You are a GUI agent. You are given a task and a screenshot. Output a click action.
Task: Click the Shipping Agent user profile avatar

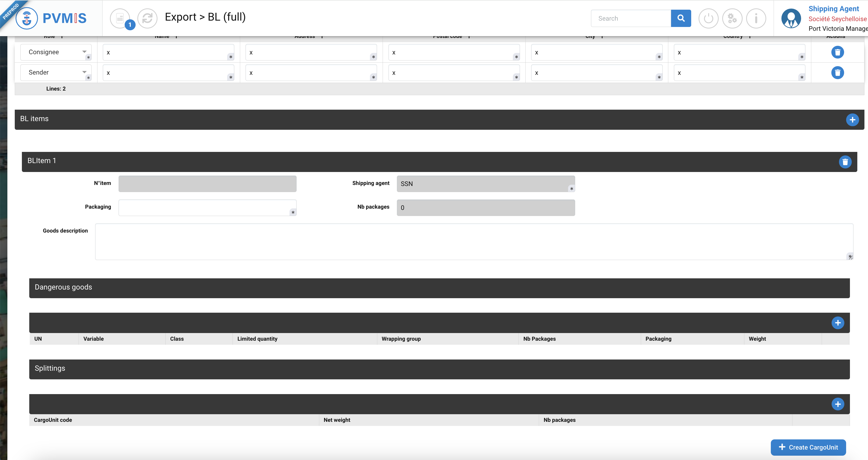791,18
